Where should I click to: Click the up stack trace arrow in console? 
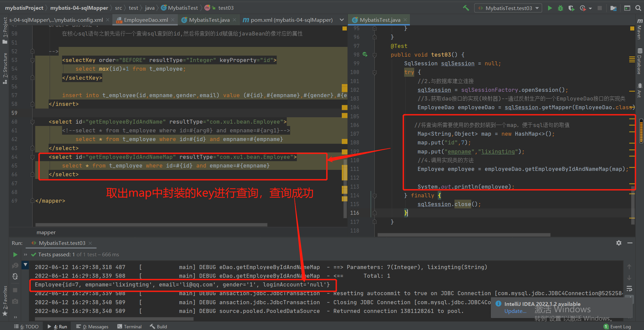[x=629, y=267]
